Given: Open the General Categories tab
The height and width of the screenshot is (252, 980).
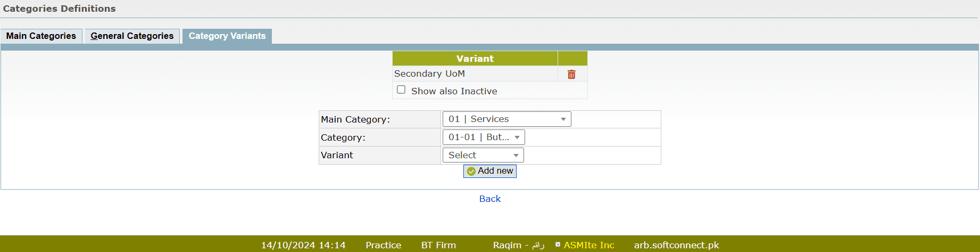Looking at the screenshot, I should pyautogui.click(x=132, y=36).
